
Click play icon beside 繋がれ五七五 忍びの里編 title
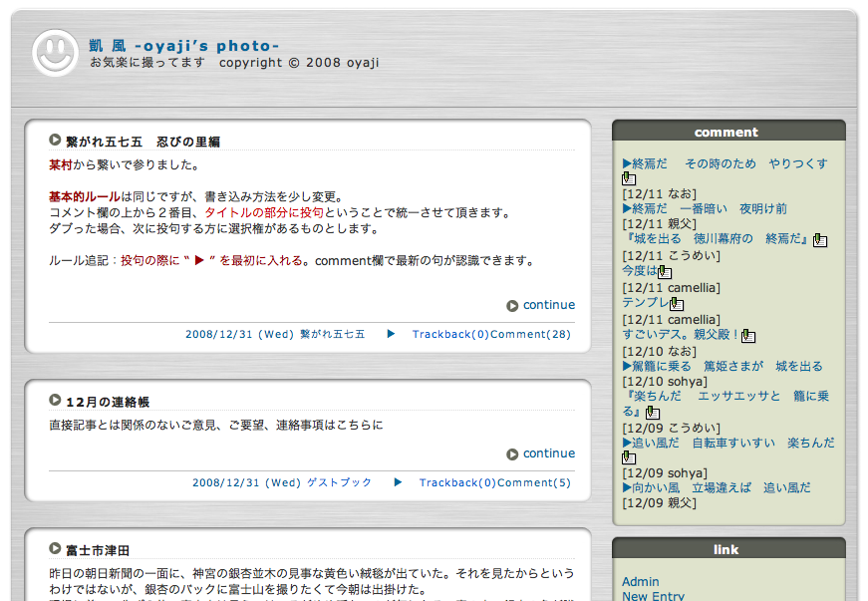tap(55, 140)
